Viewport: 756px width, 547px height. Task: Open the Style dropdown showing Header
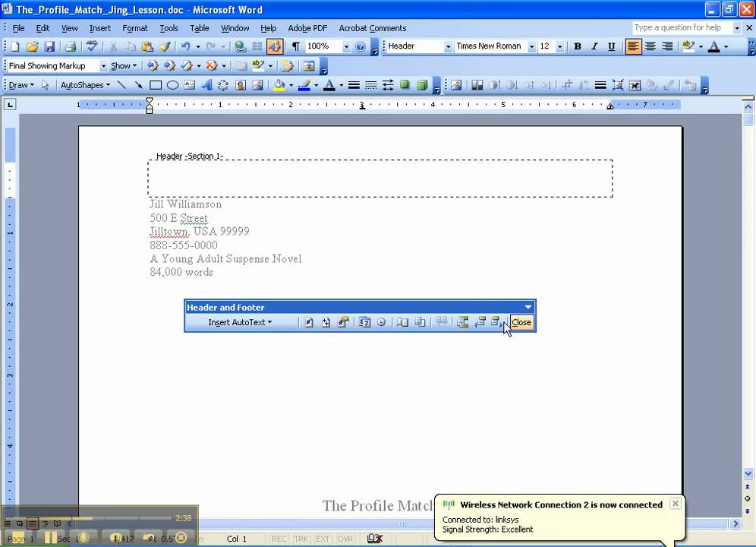tap(448, 46)
